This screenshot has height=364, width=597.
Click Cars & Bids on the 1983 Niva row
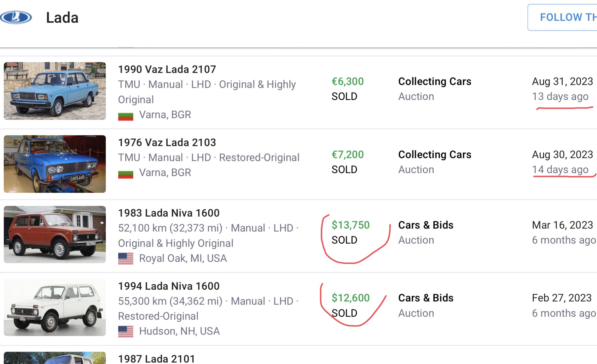426,225
